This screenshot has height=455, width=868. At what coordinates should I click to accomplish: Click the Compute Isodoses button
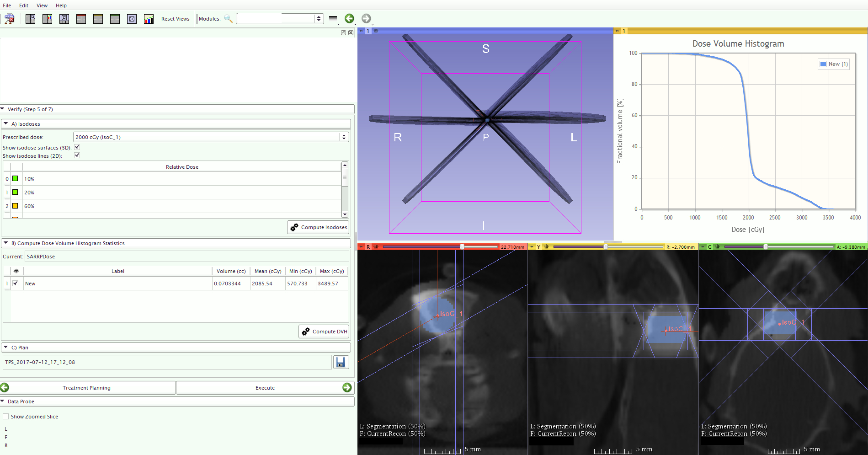(319, 227)
